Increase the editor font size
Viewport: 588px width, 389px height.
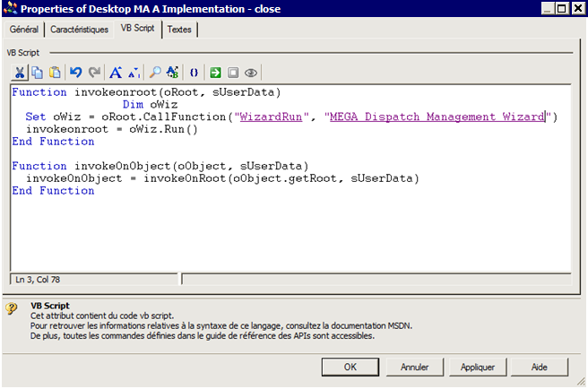coord(116,73)
